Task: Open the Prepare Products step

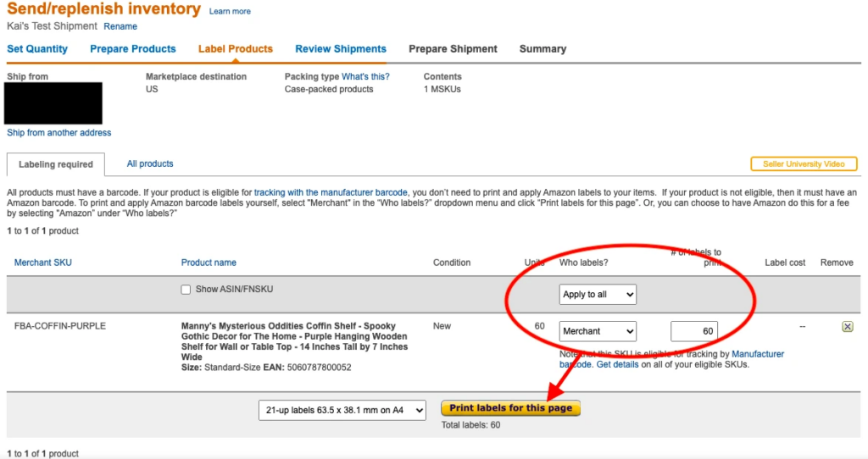Action: pyautogui.click(x=133, y=49)
